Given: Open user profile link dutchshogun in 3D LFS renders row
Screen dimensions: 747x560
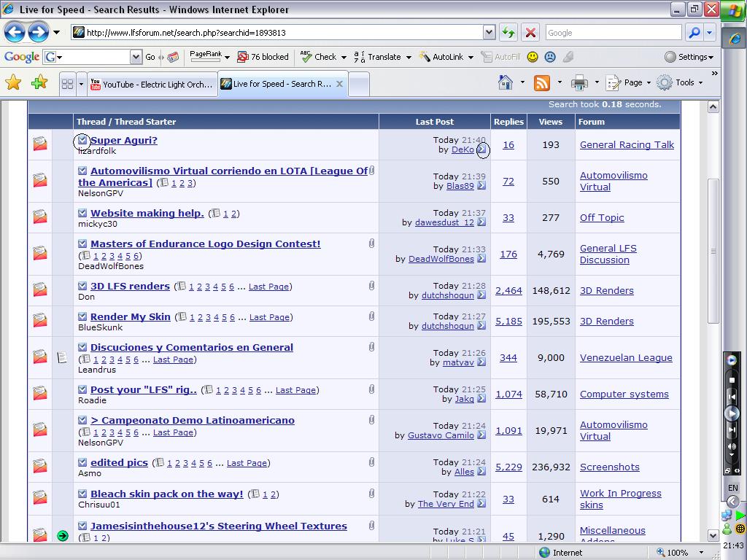Looking at the screenshot, I should [x=448, y=295].
